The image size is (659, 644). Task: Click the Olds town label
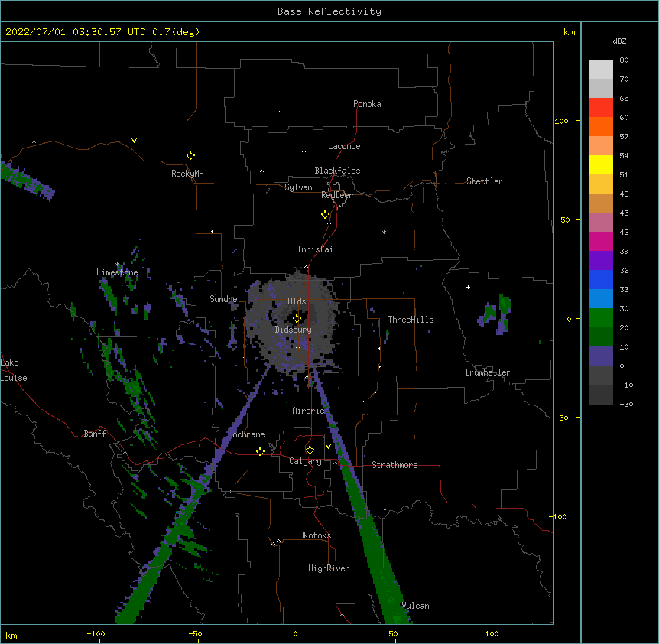point(297,301)
